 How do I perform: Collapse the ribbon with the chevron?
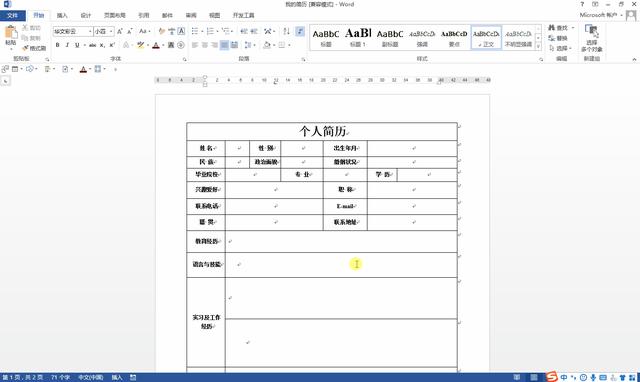point(634,59)
